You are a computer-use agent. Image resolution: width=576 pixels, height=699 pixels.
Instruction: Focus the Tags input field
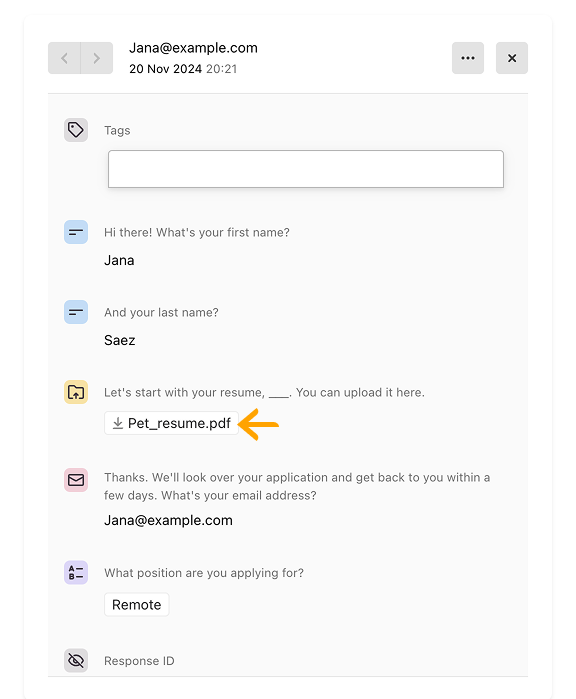pyautogui.click(x=306, y=169)
